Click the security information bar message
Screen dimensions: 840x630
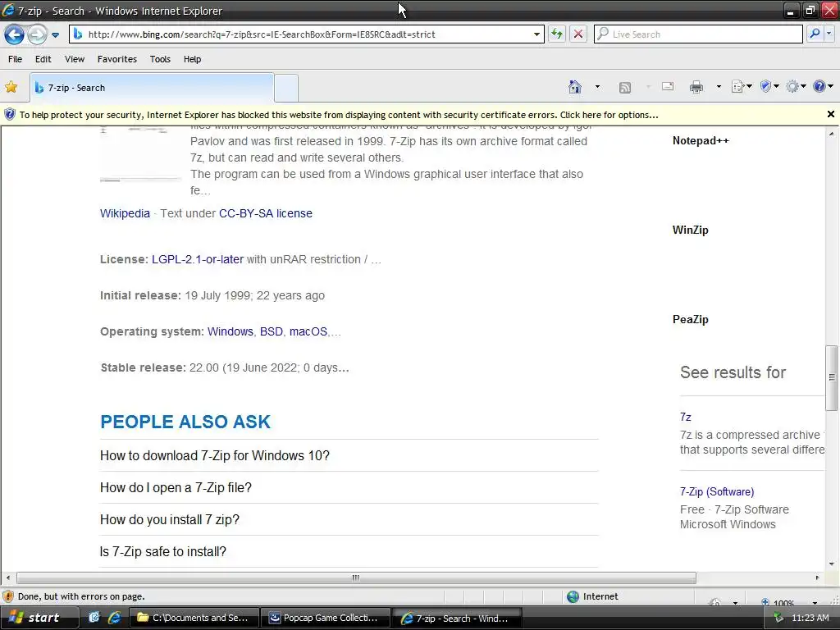click(339, 115)
